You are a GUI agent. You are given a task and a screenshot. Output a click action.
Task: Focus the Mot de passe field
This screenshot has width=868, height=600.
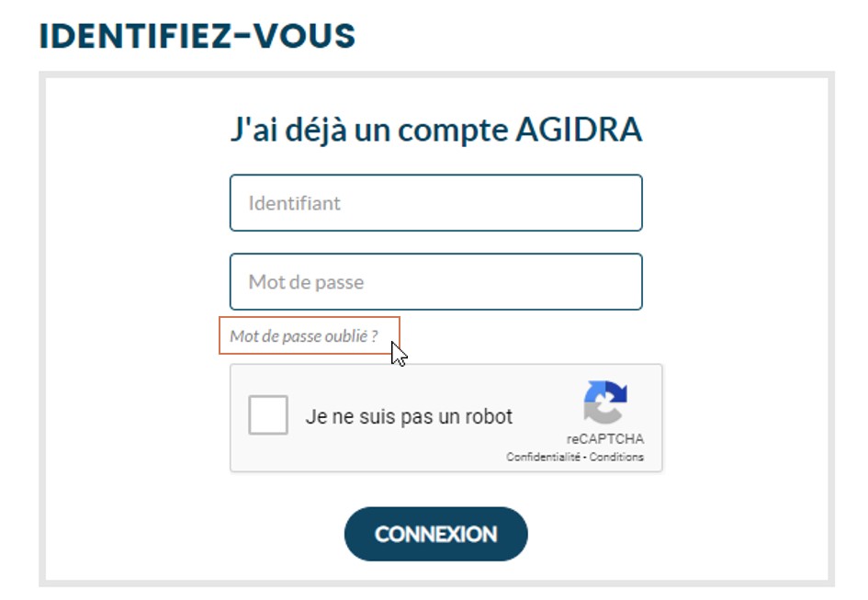tap(435, 282)
